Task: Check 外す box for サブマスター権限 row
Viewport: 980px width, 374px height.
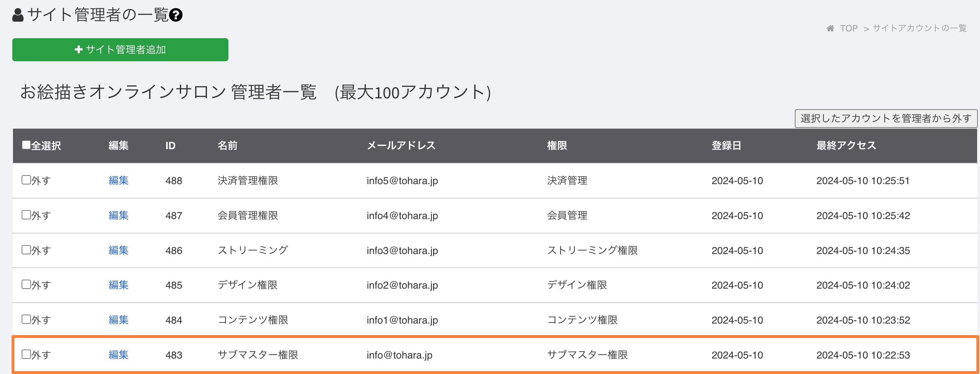Action: pos(26,355)
